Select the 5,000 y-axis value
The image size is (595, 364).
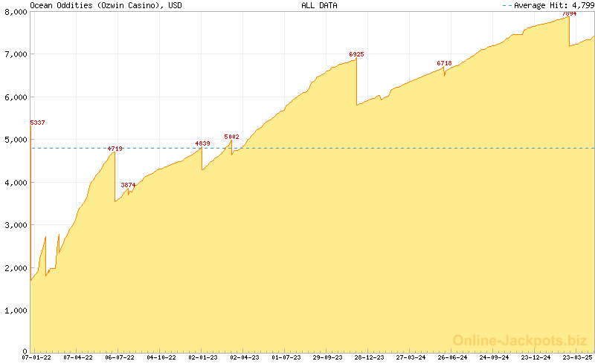[15, 140]
